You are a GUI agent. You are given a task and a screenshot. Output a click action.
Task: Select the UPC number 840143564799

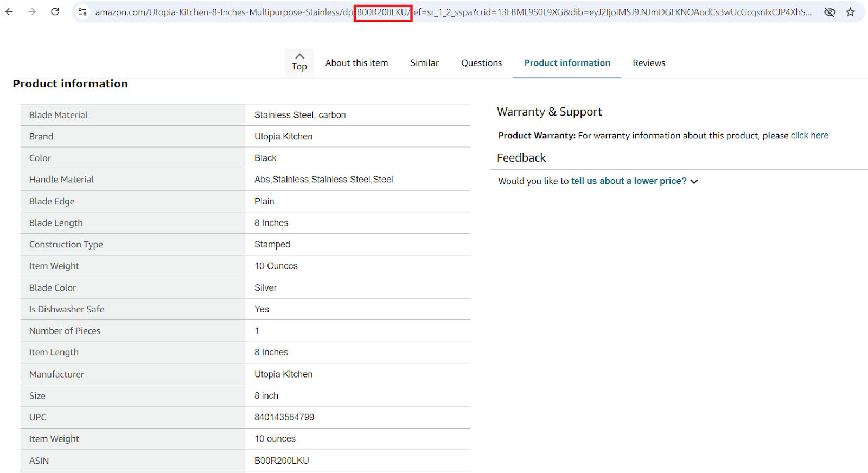click(x=284, y=417)
